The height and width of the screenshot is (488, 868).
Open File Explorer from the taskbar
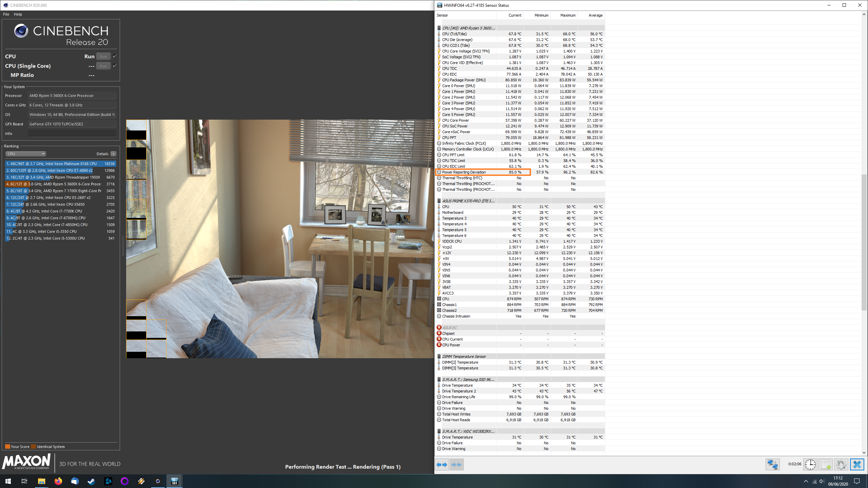click(41, 481)
